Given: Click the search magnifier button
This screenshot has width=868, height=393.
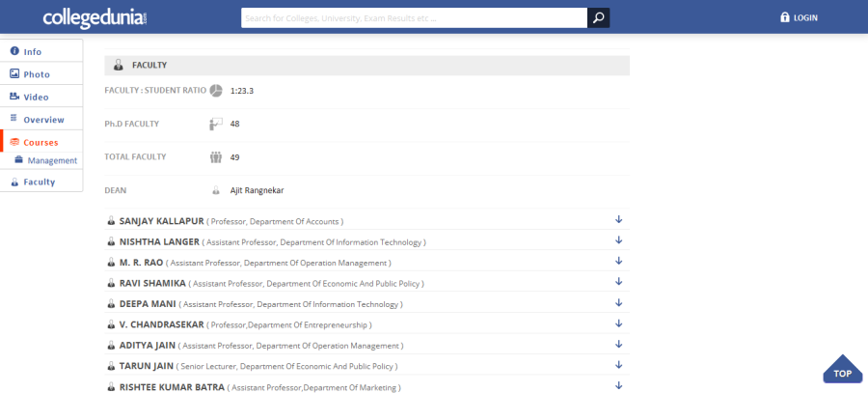Looking at the screenshot, I should pyautogui.click(x=598, y=17).
